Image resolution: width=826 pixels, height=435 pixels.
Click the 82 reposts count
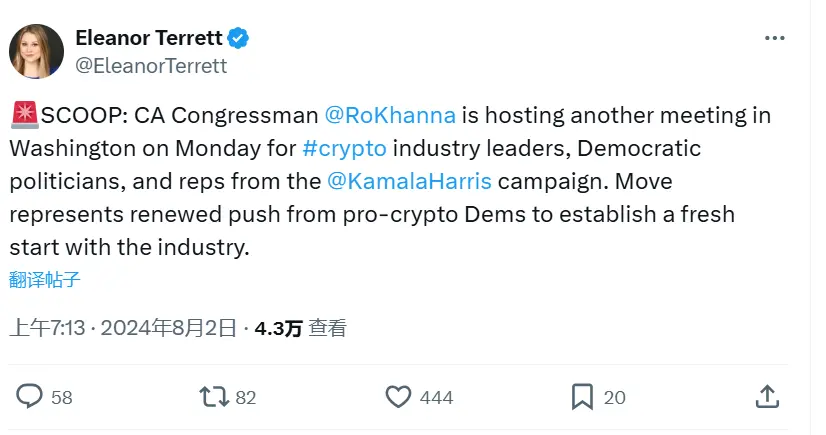point(246,397)
